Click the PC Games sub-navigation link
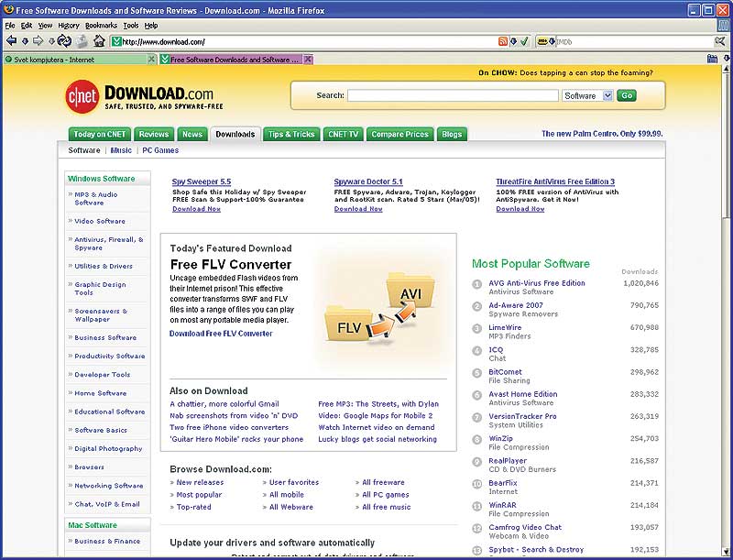The image size is (733, 560). 160,150
